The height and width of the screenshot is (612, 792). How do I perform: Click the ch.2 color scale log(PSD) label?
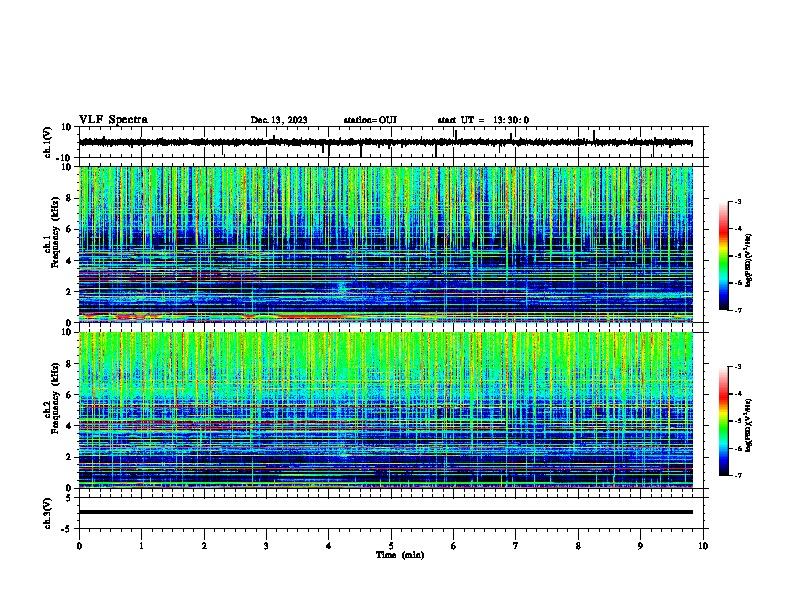pos(748,425)
